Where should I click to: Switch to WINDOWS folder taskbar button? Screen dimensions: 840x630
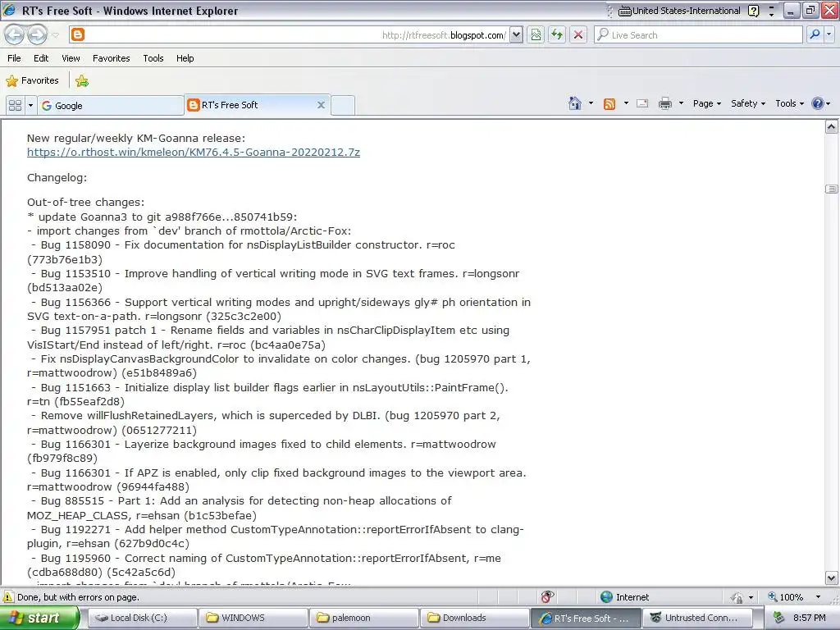click(x=253, y=618)
